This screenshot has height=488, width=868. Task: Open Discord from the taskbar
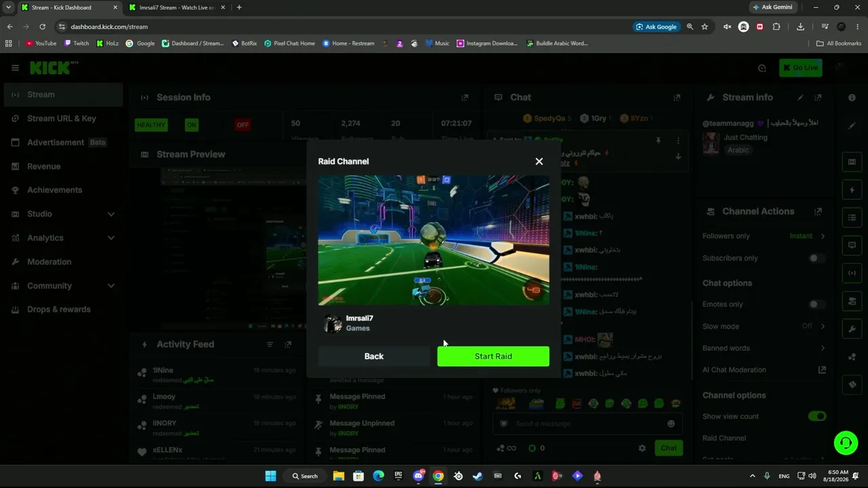point(418,476)
